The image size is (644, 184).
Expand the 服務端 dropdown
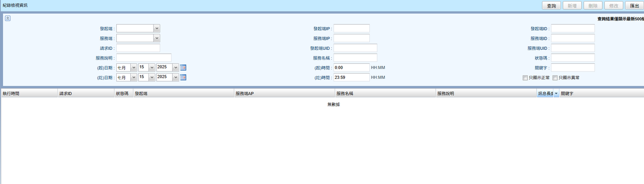point(157,38)
